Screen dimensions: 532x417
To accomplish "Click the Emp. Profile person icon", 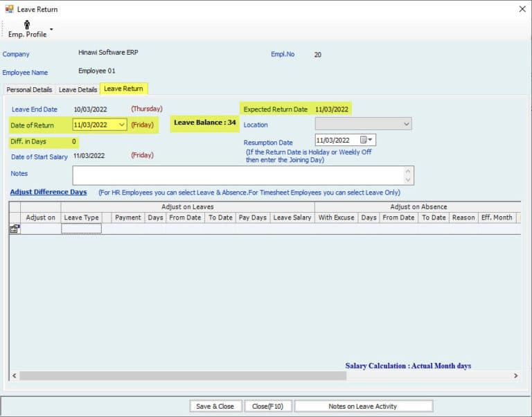I will tap(27, 25).
